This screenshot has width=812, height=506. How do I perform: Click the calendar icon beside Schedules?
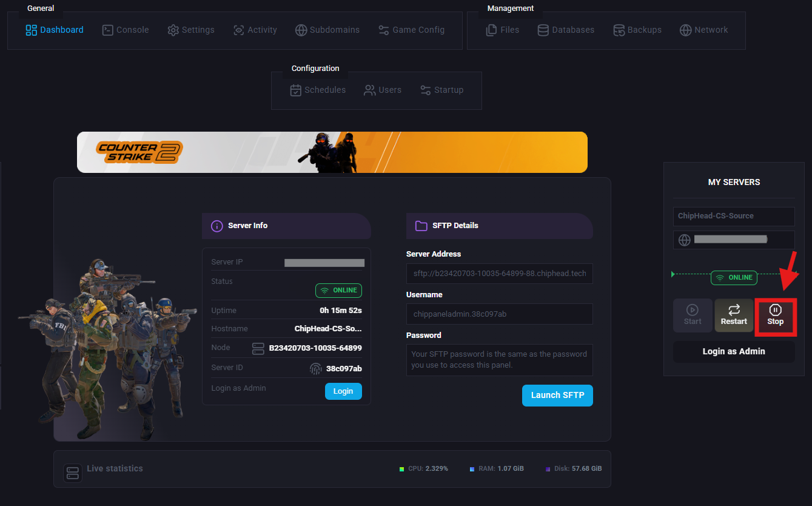click(x=296, y=90)
